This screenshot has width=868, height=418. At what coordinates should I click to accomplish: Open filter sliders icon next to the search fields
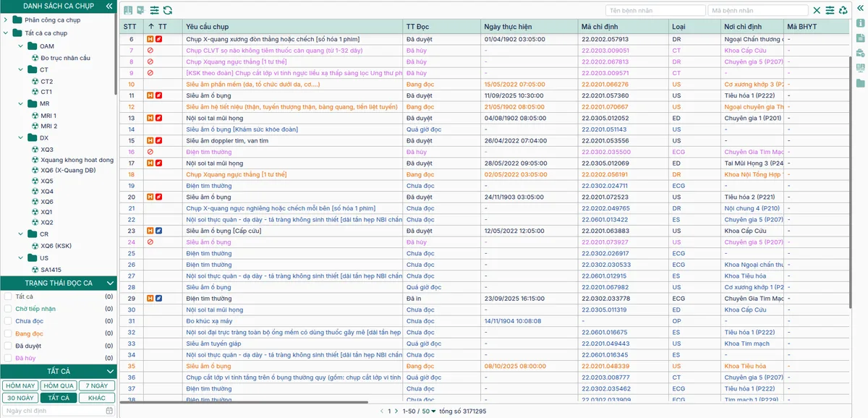pos(830,10)
